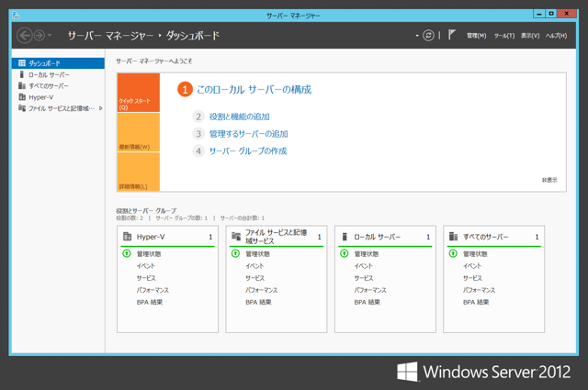Open 管理状態 in the すべてのサーバー tile
This screenshot has height=390, width=588.
point(475,254)
